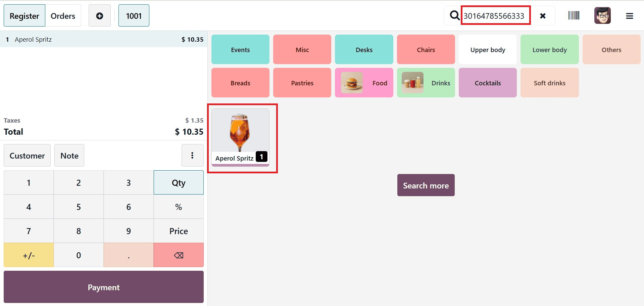Click the Payment button
This screenshot has width=644, height=306.
103,287
